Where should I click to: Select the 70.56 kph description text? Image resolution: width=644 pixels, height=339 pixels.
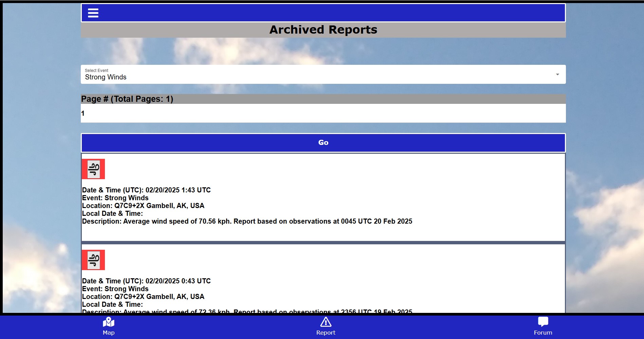(247, 221)
